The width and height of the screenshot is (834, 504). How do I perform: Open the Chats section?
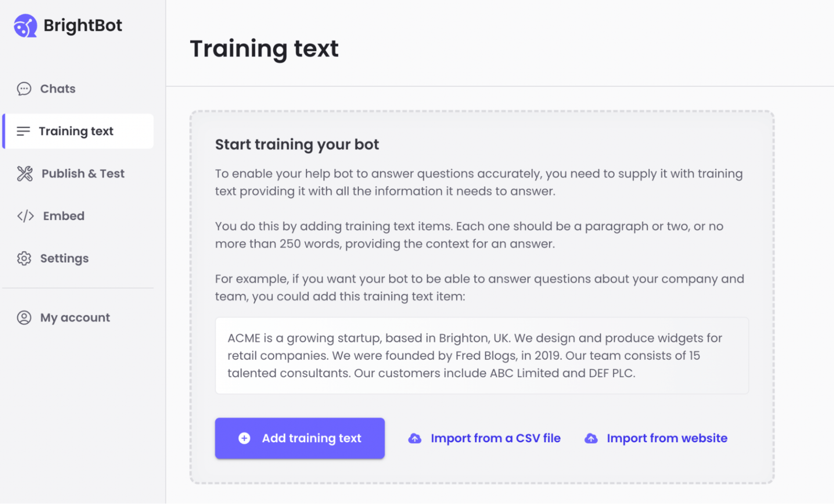click(58, 89)
